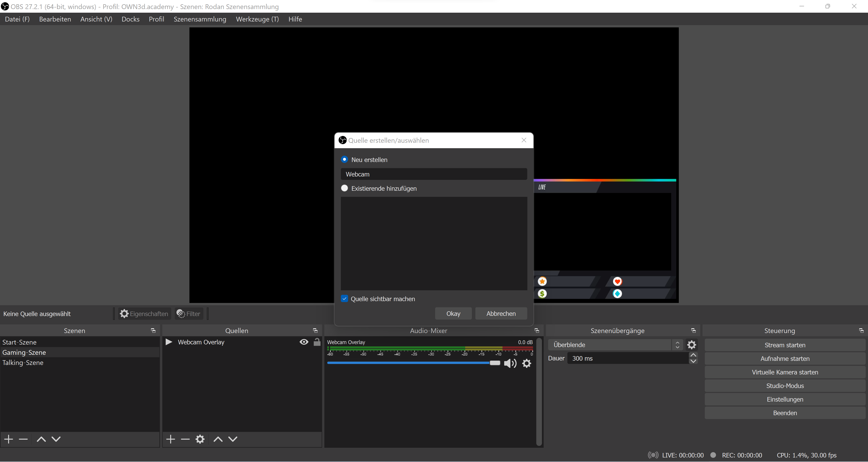868x462 pixels.
Task: Increase Dauer with the up stepper arrow
Action: pyautogui.click(x=693, y=355)
